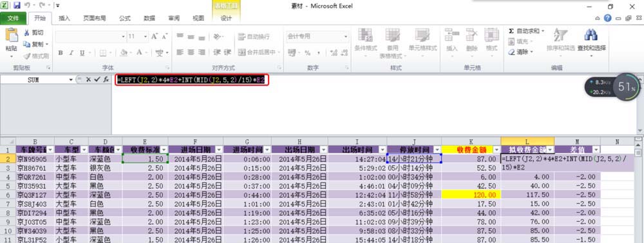Increase font size with the larger A icon
The height and width of the screenshot is (243, 644).
tap(155, 37)
